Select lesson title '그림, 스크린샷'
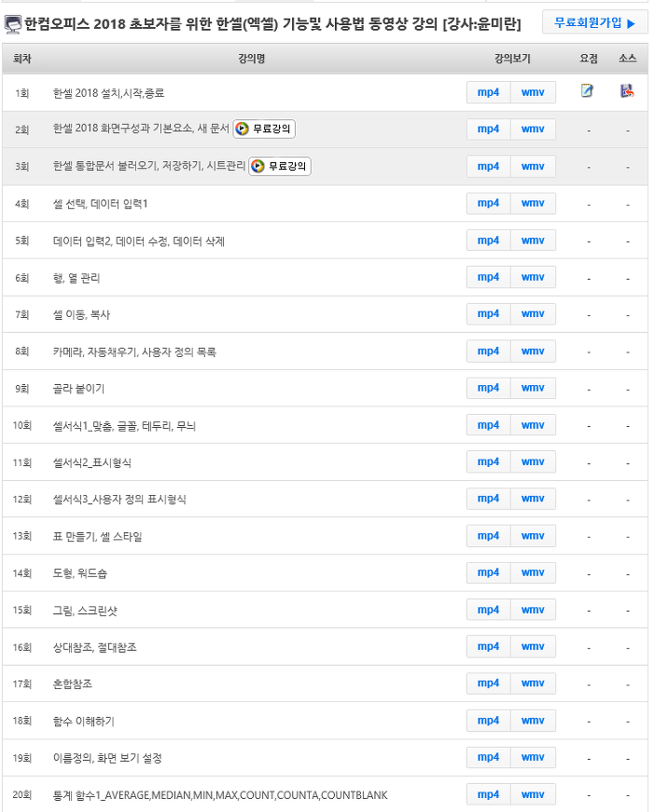Image resolution: width=653 pixels, height=812 pixels. pyautogui.click(x=85, y=611)
